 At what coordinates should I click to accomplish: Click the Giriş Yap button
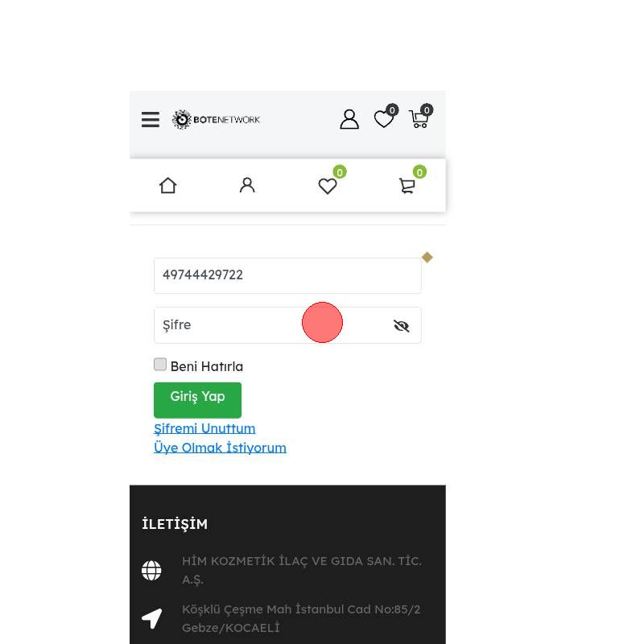click(197, 400)
